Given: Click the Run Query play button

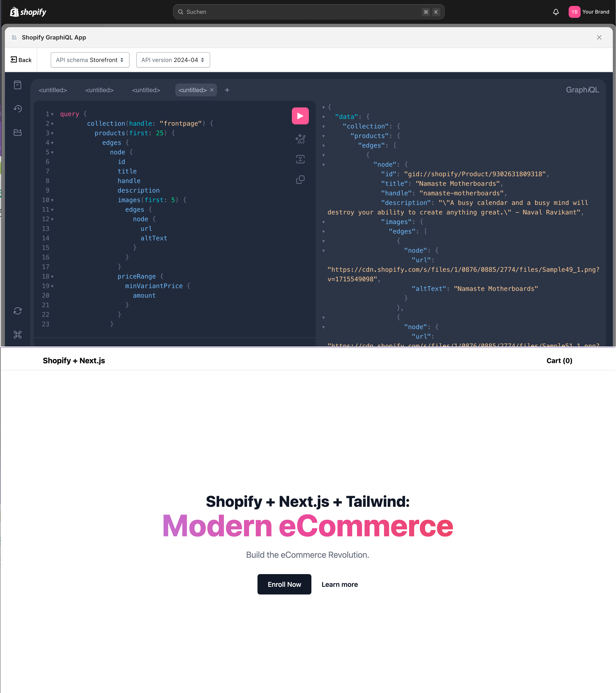Looking at the screenshot, I should click(300, 115).
